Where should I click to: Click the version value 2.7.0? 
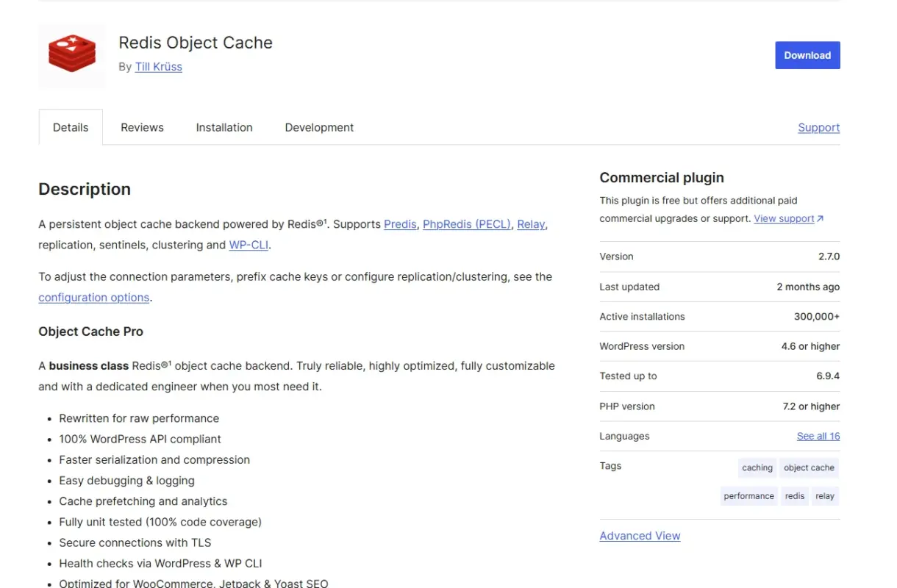coord(829,257)
